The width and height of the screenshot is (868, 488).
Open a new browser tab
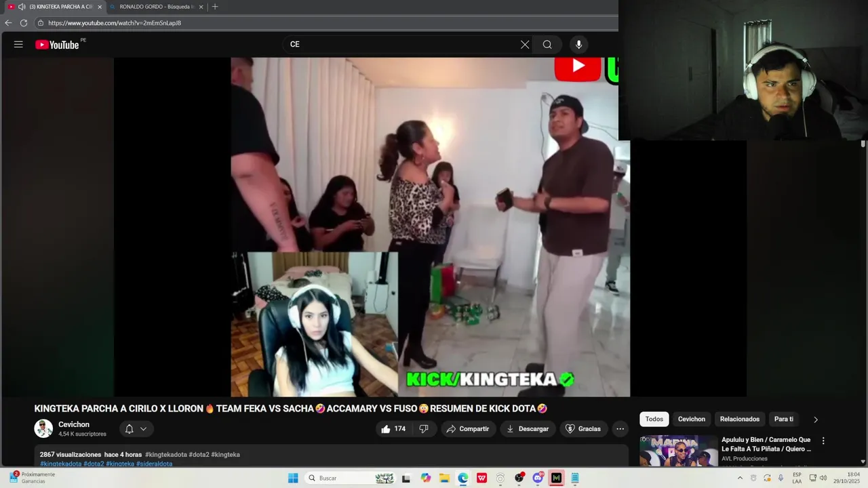coord(215,7)
